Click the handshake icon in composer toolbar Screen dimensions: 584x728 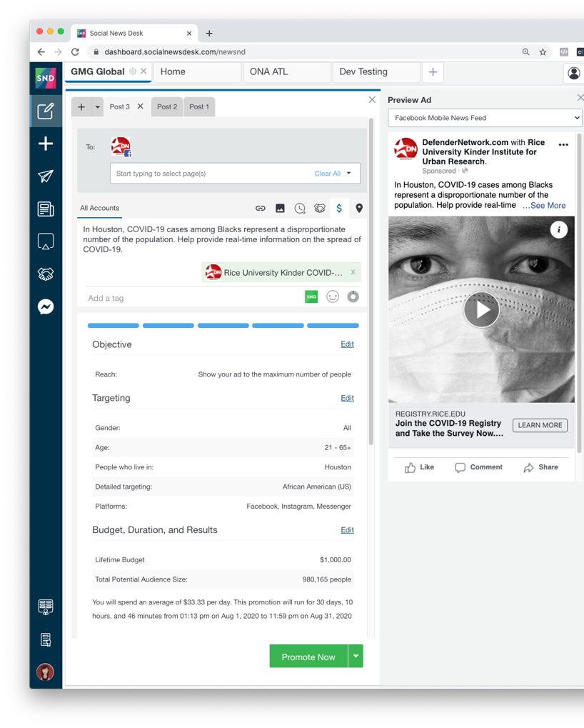pyautogui.click(x=320, y=209)
